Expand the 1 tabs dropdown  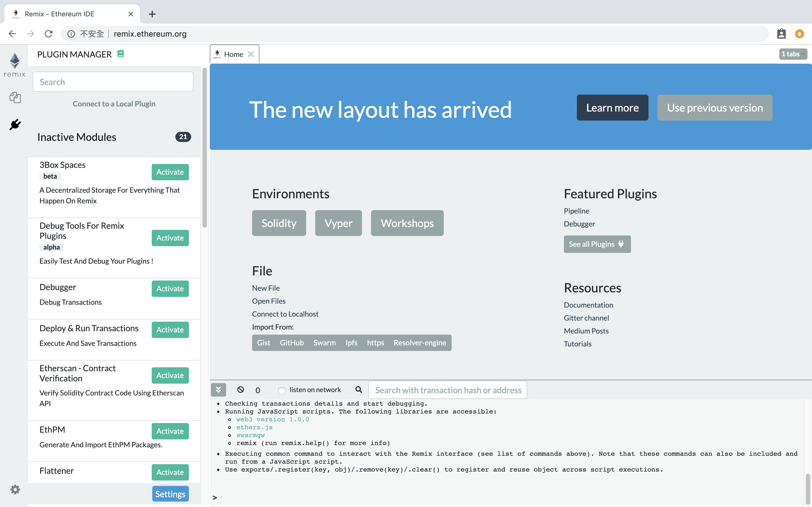[x=793, y=54]
